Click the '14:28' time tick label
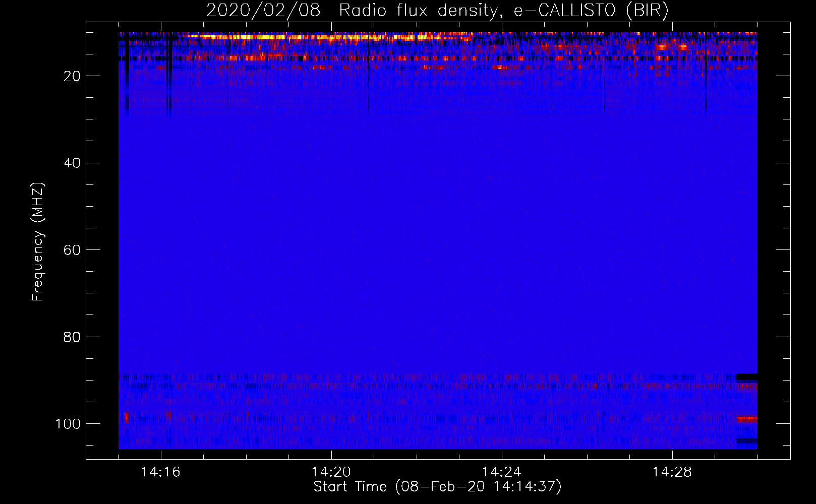 [x=672, y=472]
